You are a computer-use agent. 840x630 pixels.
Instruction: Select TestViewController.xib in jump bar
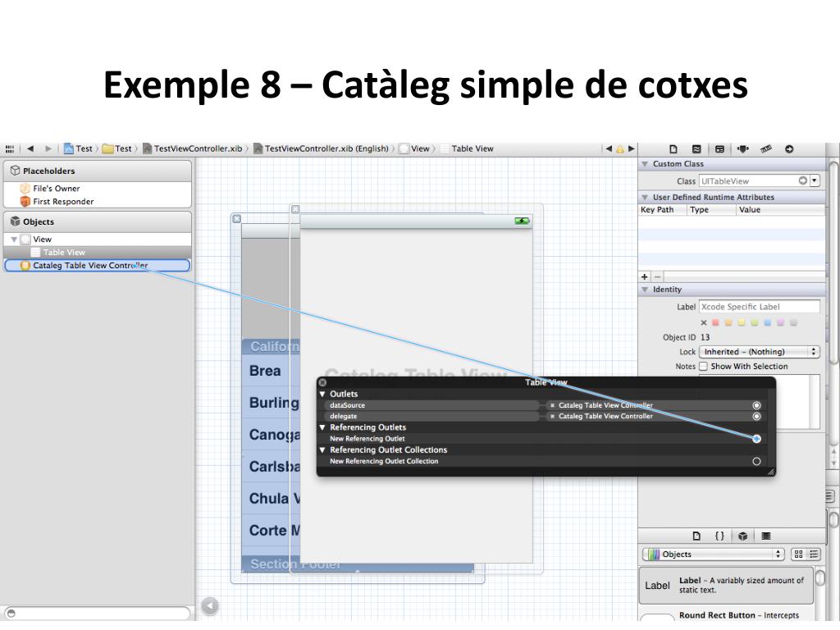tap(192, 148)
